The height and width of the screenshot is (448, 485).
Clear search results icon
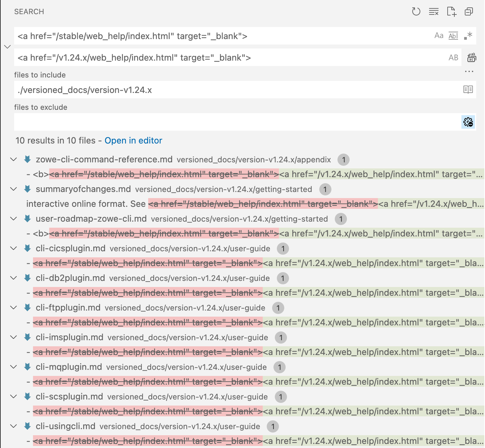click(433, 12)
